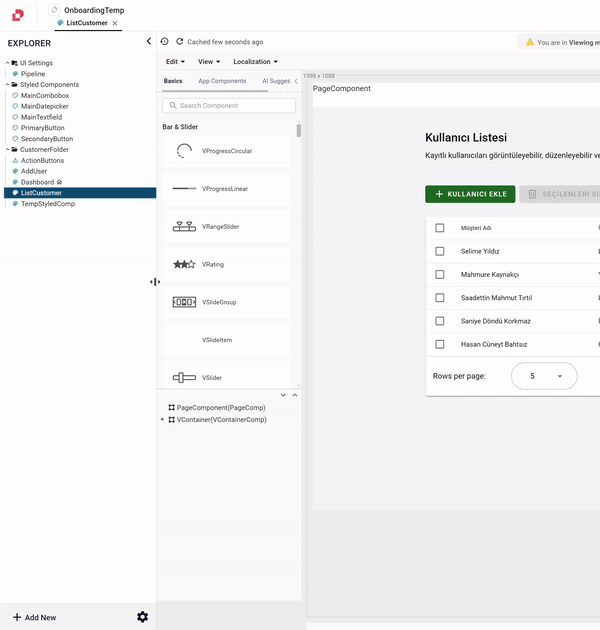Screen dimensions: 600x630
Task: Expand the VContainer tree node
Action: coord(162,420)
